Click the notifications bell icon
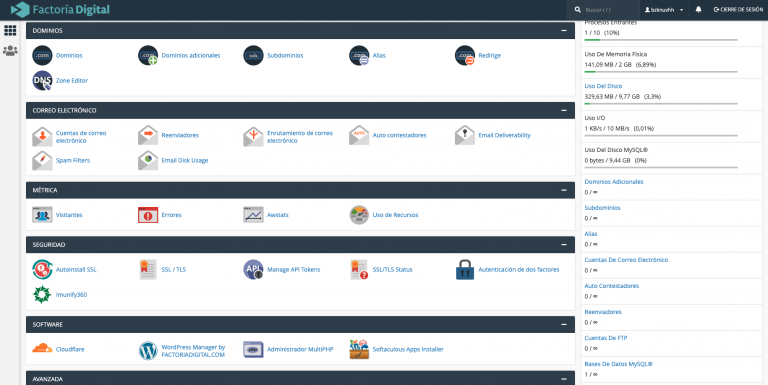Screen dimensions: 768x385 click(698, 9)
